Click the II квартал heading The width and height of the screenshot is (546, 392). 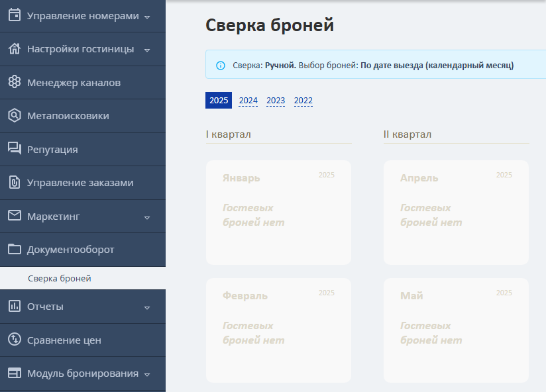pos(408,134)
